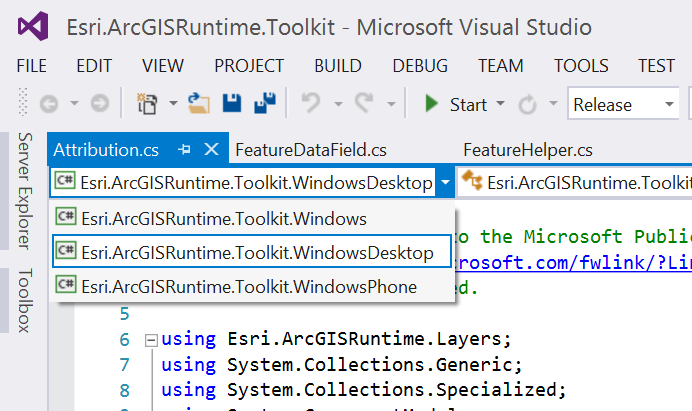This screenshot has height=411, width=692.
Task: Click the Open File folder icon
Action: click(x=199, y=104)
